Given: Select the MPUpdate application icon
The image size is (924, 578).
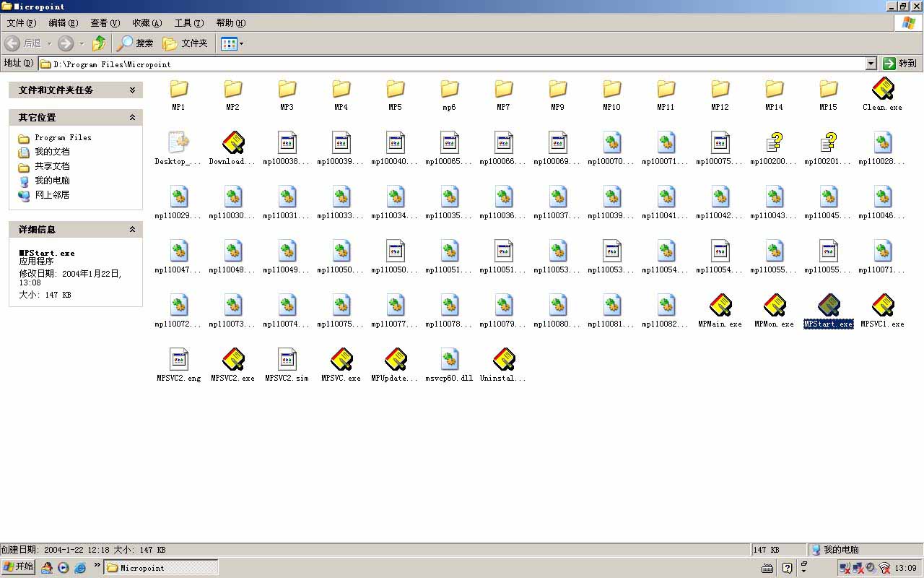Looking at the screenshot, I should [395, 360].
